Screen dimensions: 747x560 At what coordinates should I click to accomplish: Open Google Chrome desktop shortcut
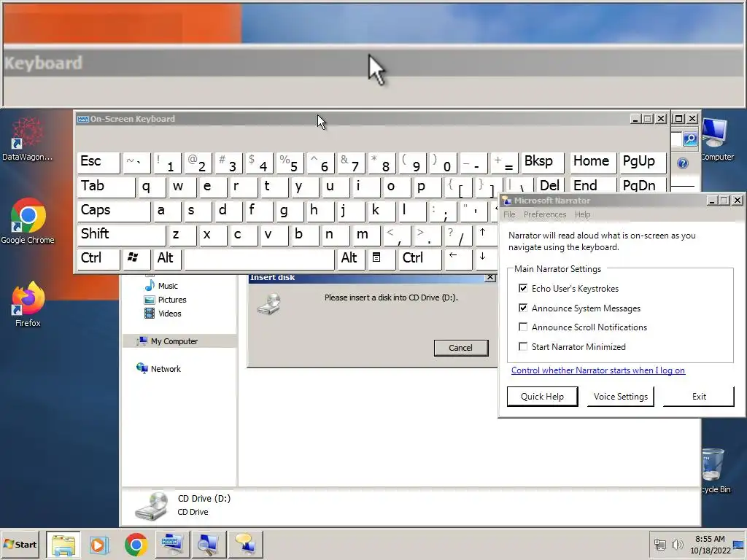(x=28, y=222)
